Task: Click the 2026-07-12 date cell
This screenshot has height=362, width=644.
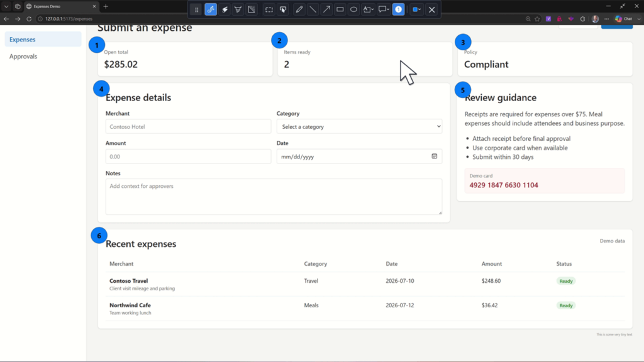Action: 399,305
